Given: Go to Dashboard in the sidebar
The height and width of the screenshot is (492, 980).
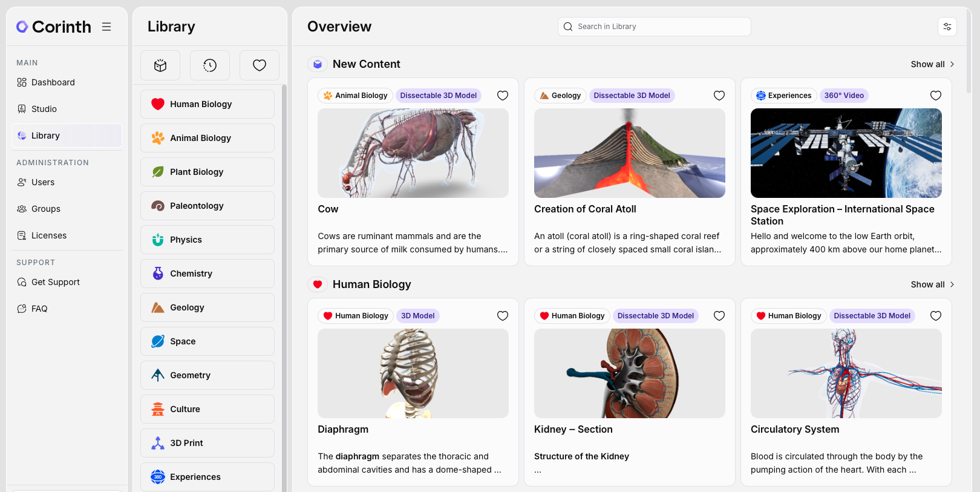Looking at the screenshot, I should point(53,82).
